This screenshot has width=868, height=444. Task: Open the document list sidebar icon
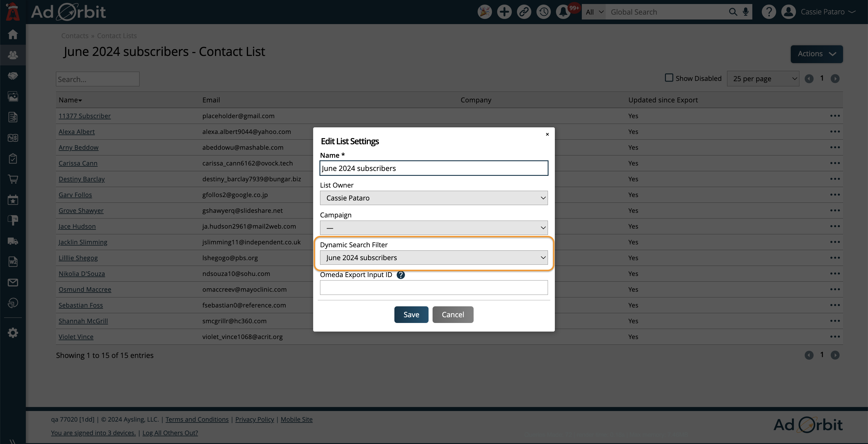click(x=13, y=117)
